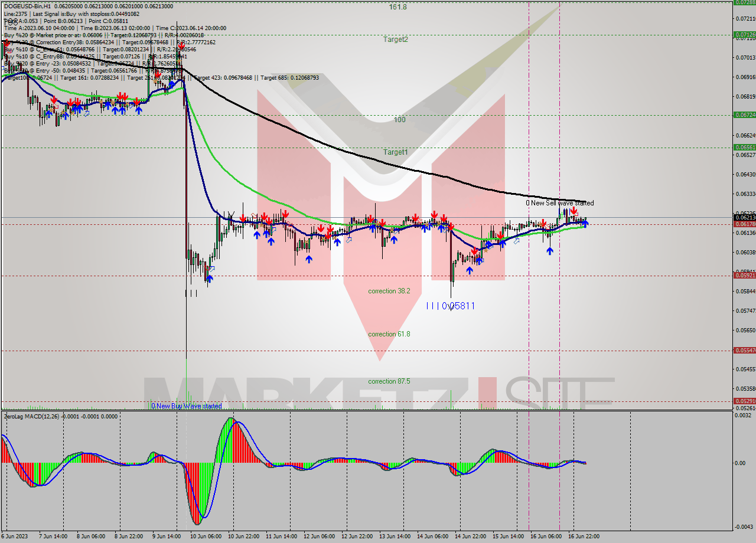Screen dimensions: 756x543
Task: Click the 0.06819 price axis label
Action: 744,96
